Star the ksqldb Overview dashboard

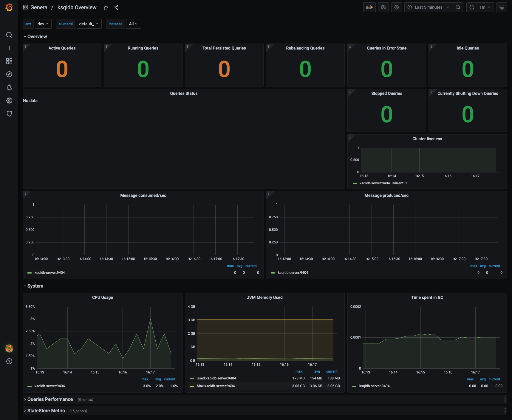click(x=106, y=7)
